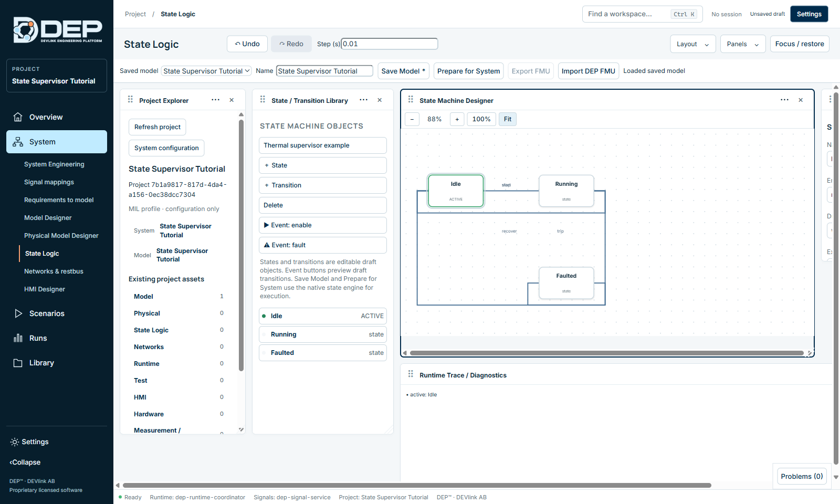The image size is (840, 504).
Task: Zoom in with the plus button
Action: 457,119
